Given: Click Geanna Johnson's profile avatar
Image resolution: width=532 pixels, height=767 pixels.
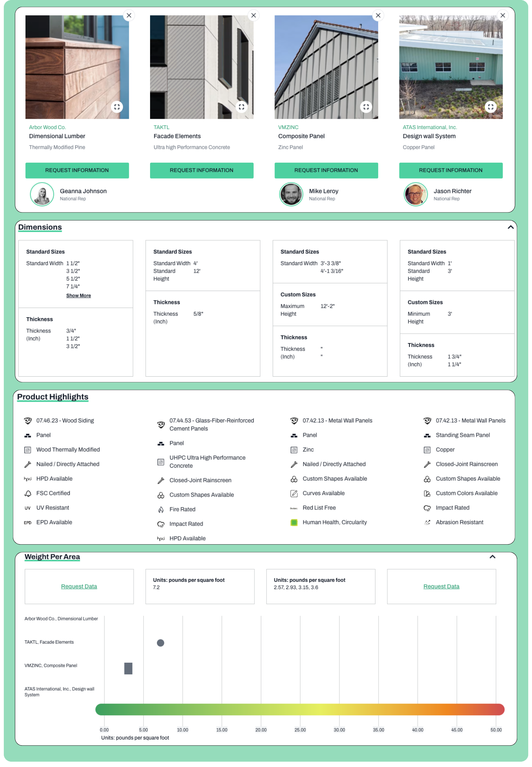Looking at the screenshot, I should click(42, 195).
